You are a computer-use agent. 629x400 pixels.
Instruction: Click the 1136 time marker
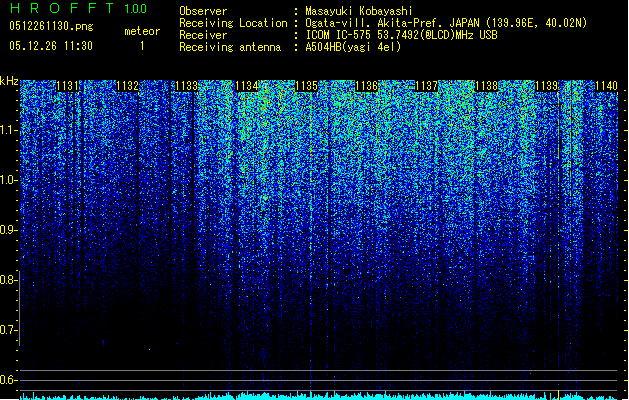pos(367,86)
